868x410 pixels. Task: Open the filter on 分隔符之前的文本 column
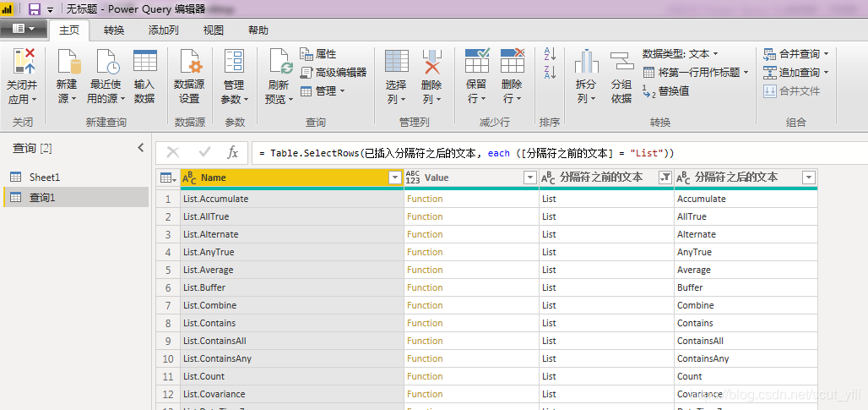(665, 178)
